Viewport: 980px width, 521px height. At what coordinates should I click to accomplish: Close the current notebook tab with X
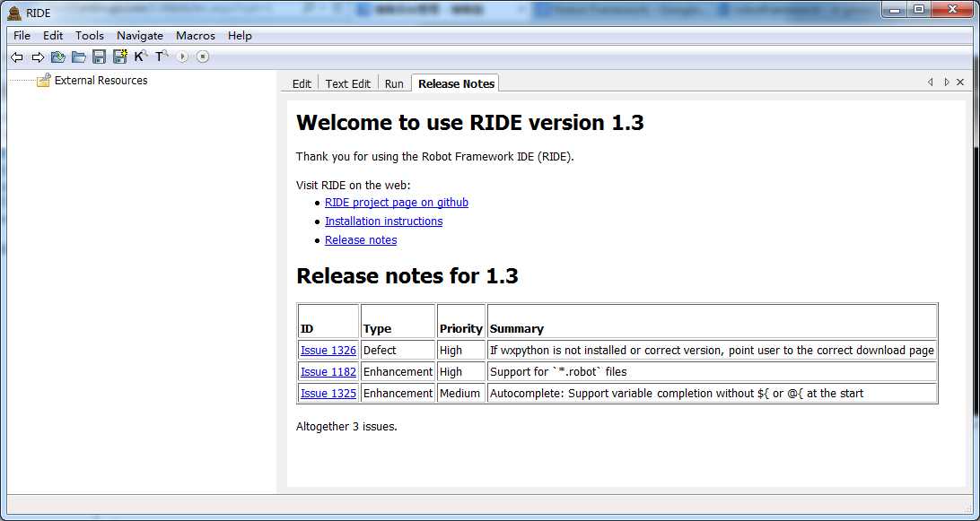960,82
